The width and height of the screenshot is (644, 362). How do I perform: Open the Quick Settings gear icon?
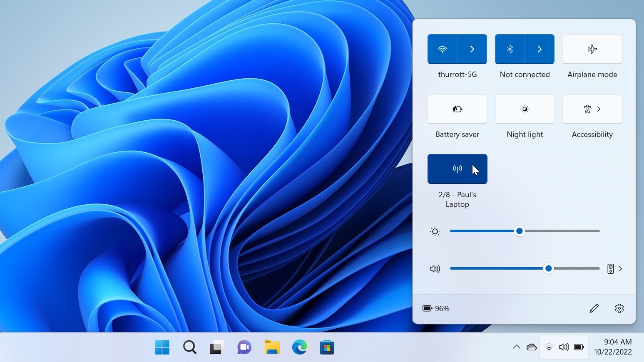click(619, 308)
